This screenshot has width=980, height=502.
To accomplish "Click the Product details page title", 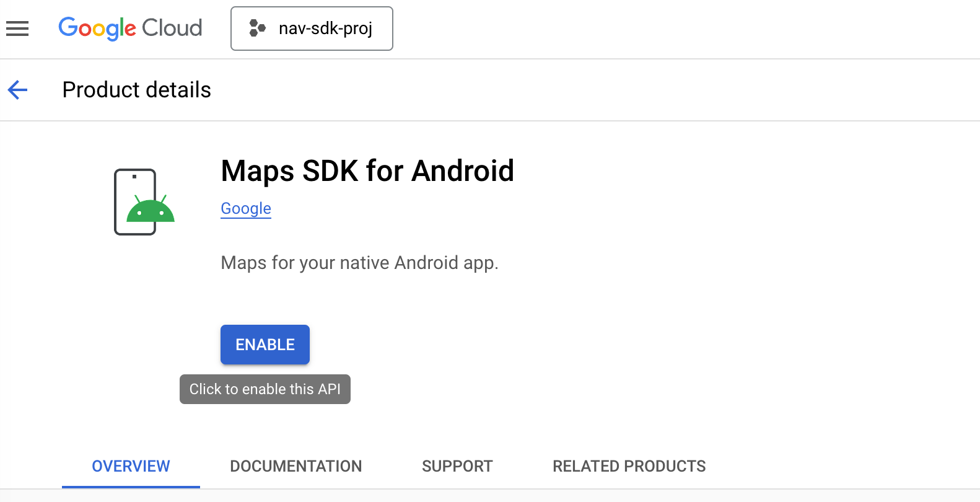I will 136,90.
